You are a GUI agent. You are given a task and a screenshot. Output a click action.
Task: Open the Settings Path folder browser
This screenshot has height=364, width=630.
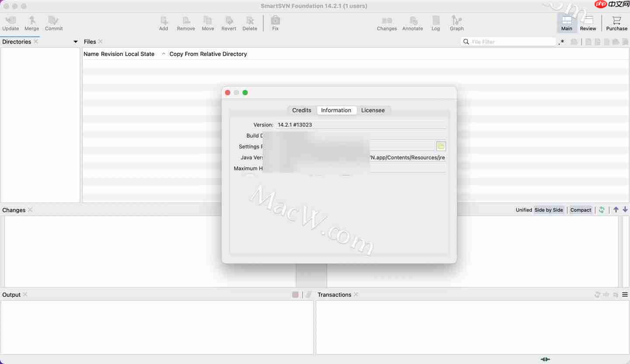coord(441,146)
